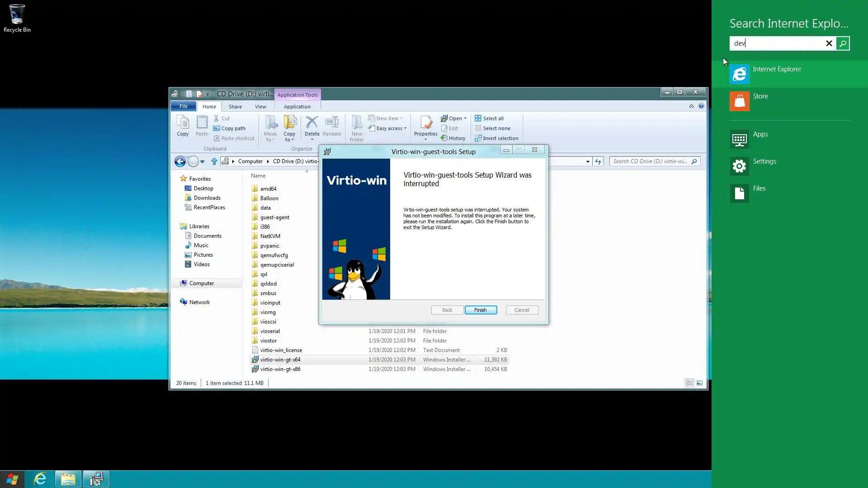Switch to large icons view toggle
The height and width of the screenshot is (488, 868).
point(699,383)
